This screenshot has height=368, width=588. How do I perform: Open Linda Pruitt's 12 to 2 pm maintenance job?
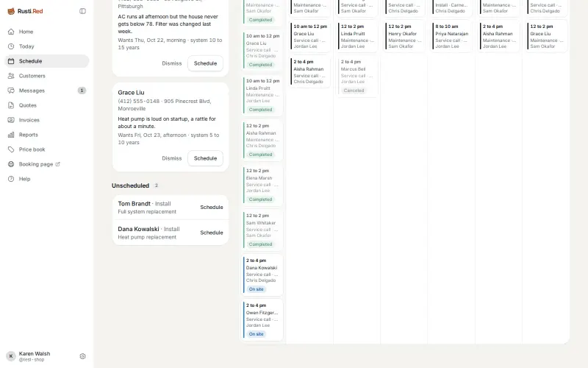357,36
